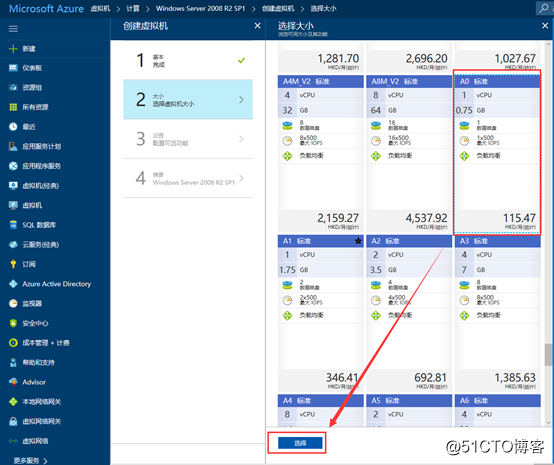This screenshot has height=465, width=554.
Task: Open step 2 大小 chevron in wizard
Action: tap(241, 100)
